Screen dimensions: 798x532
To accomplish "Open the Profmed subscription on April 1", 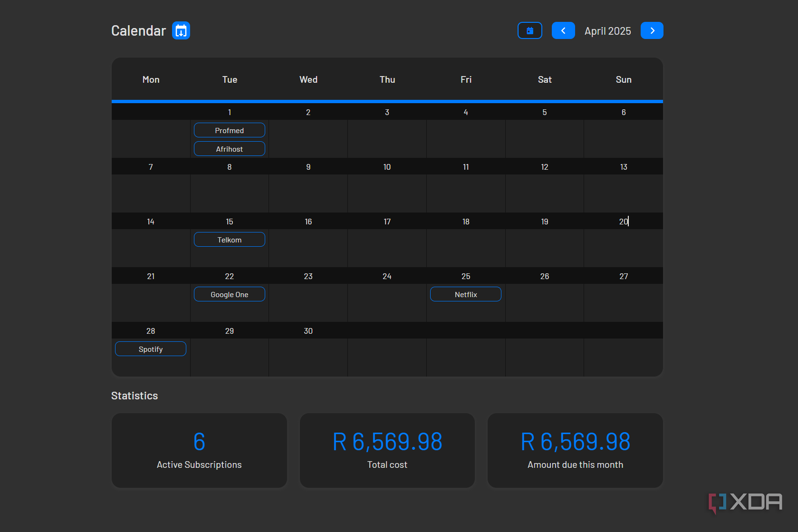I will coord(230,130).
